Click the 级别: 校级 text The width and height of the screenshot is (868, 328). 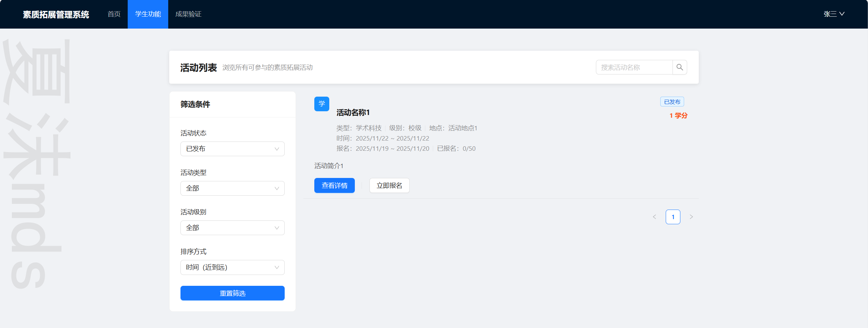pyautogui.click(x=405, y=128)
